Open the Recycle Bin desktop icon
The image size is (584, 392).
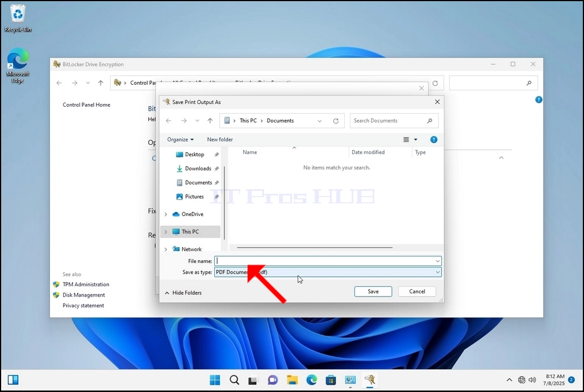[18, 19]
